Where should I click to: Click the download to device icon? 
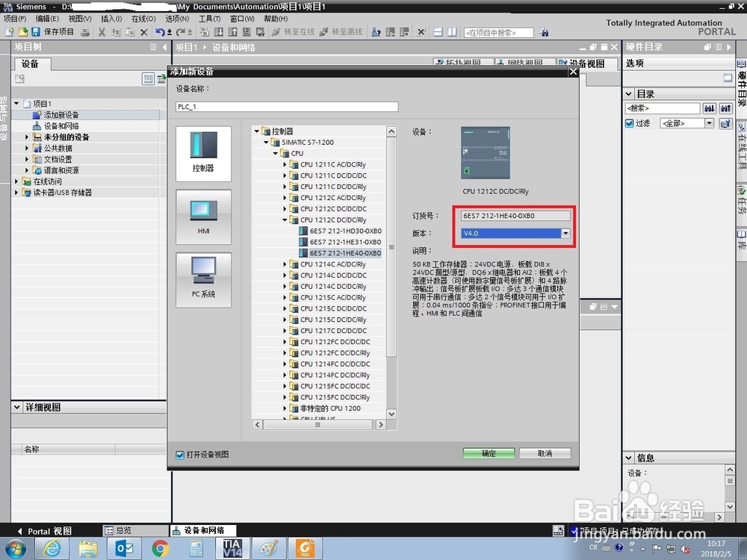tap(219, 32)
